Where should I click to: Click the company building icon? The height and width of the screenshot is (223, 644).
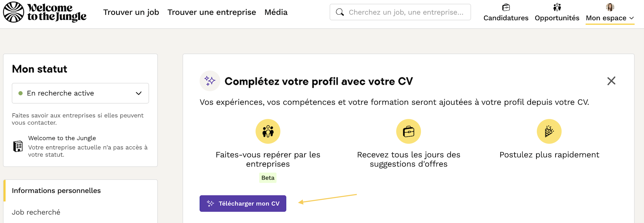coord(18,146)
